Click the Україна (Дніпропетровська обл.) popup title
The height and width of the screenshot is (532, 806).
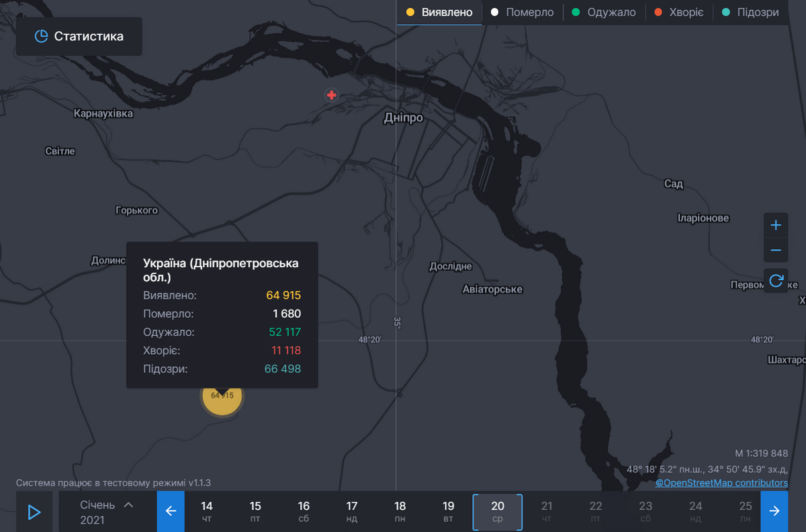(x=221, y=270)
